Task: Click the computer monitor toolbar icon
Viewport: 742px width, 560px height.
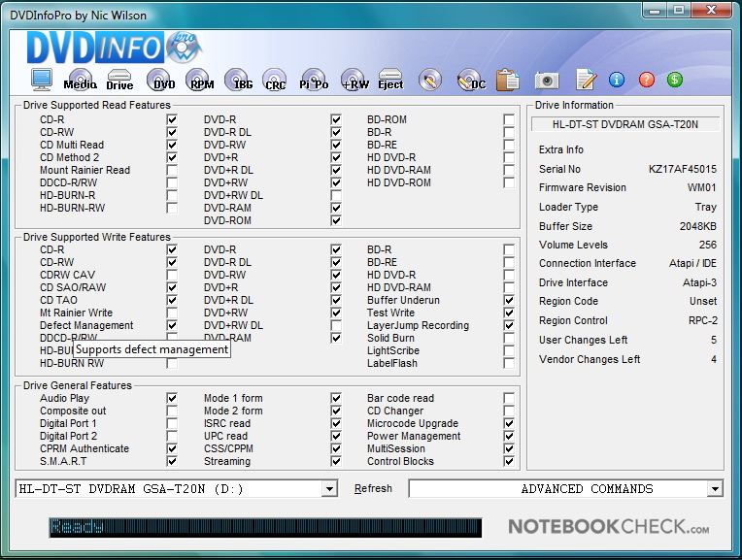Action: (42, 80)
